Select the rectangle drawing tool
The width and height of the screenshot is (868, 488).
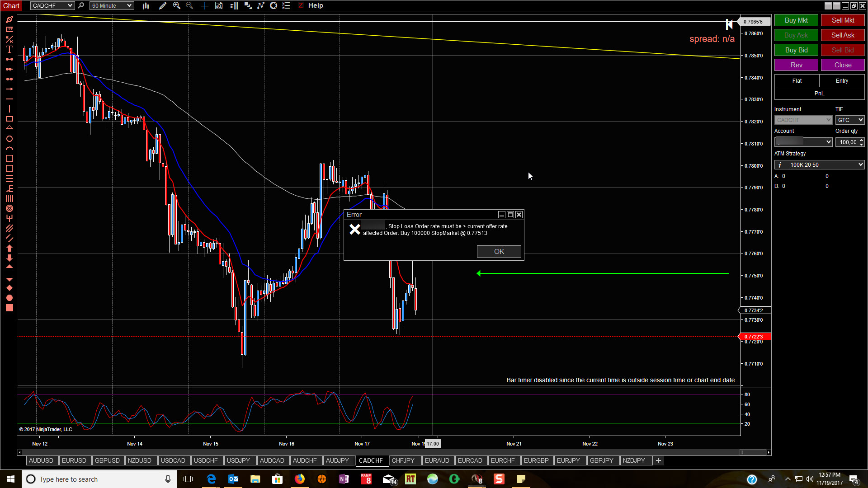pyautogui.click(x=9, y=119)
